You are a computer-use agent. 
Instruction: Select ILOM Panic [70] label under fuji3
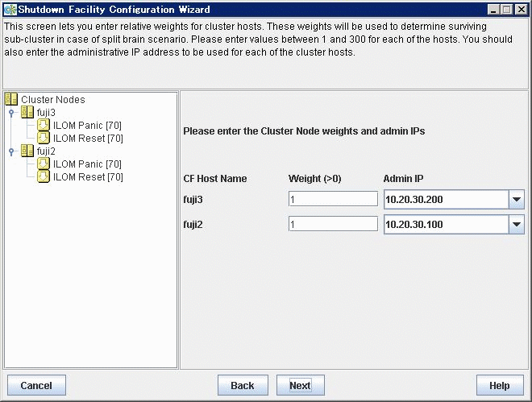(87, 126)
